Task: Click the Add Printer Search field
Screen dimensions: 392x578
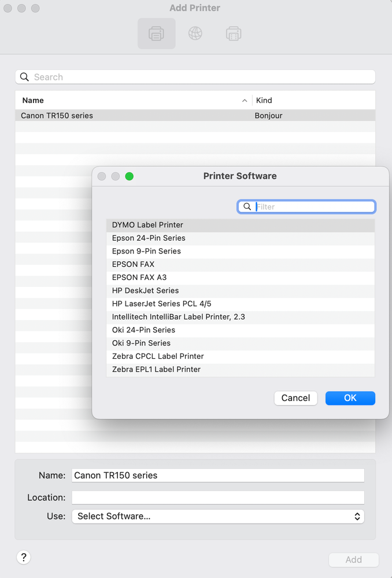Action: pyautogui.click(x=195, y=77)
